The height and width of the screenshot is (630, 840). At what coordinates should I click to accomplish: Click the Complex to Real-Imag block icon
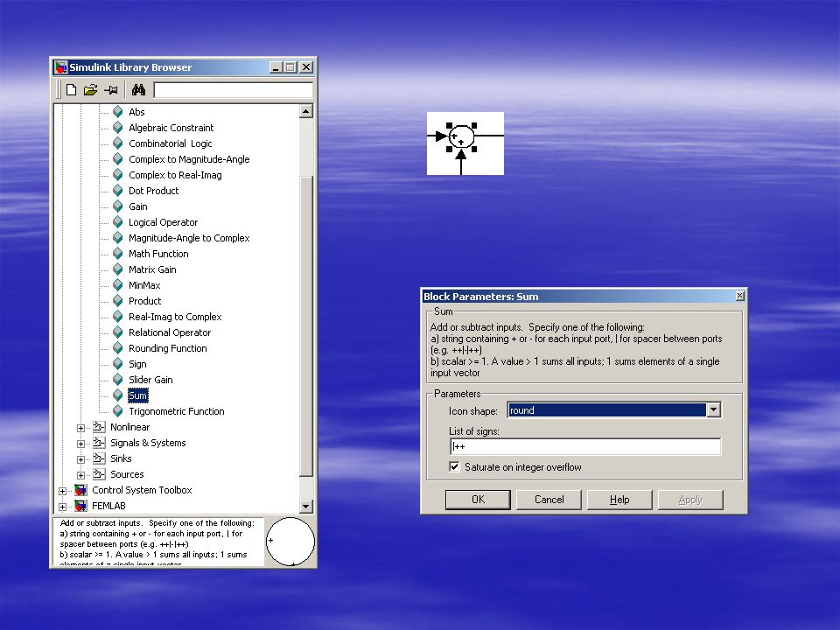coord(118,175)
